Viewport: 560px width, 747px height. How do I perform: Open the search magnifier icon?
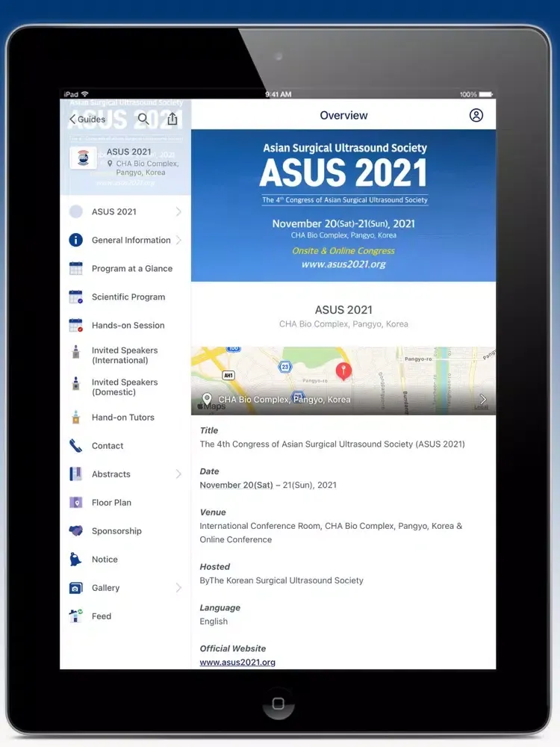click(143, 119)
